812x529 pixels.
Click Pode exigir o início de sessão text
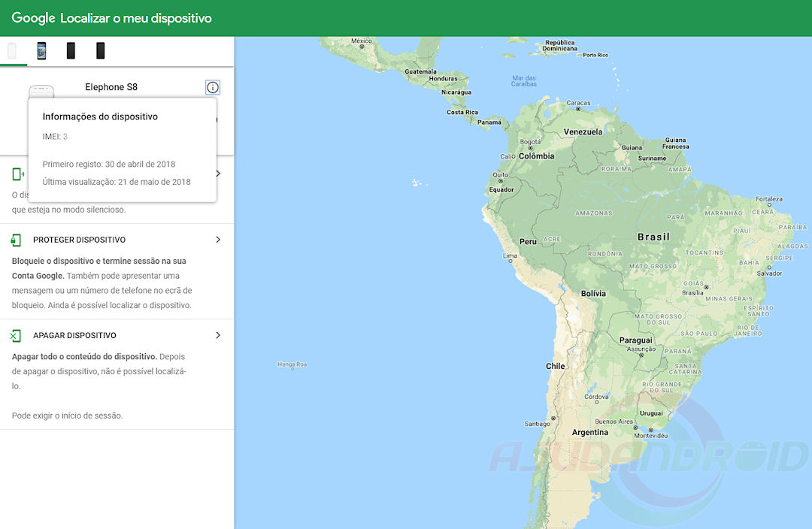(68, 416)
